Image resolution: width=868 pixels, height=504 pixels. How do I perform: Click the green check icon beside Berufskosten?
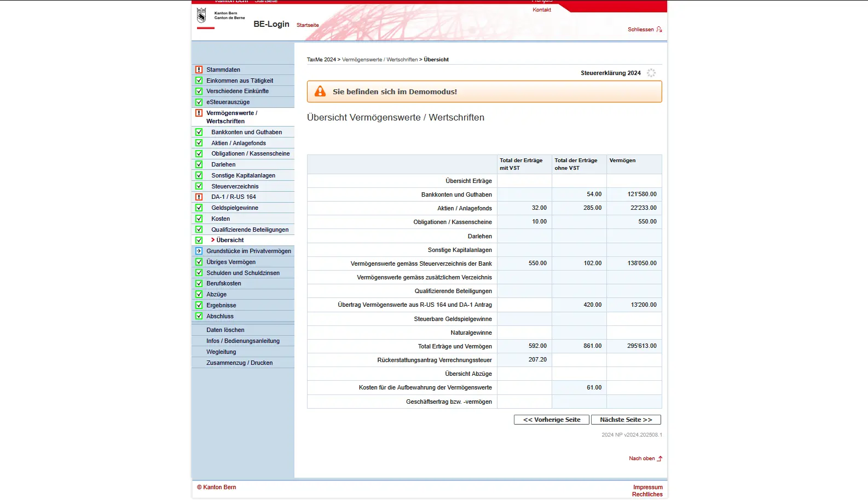pyautogui.click(x=199, y=283)
